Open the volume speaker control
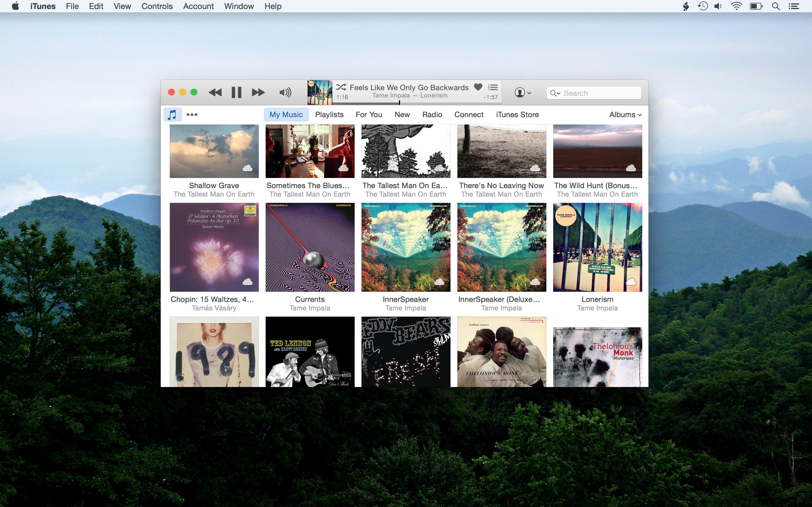 coord(285,92)
